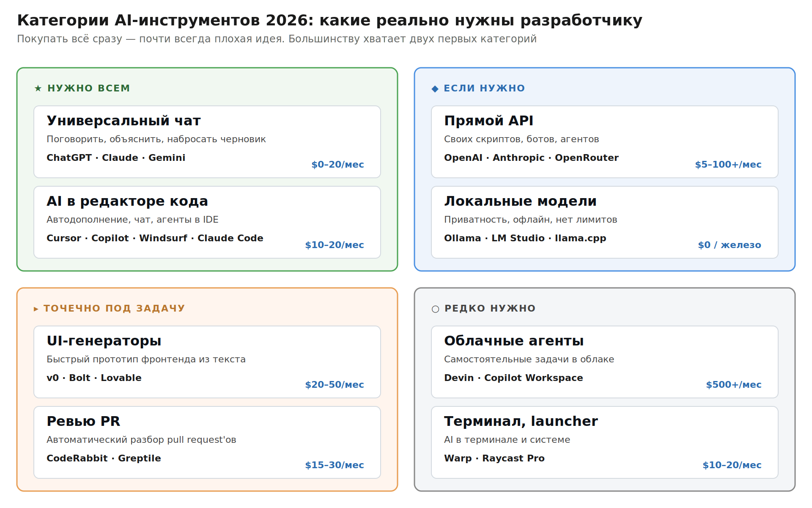The height and width of the screenshot is (508, 812).
Task: Click the Облачные агенты card title
Action: click(514, 341)
